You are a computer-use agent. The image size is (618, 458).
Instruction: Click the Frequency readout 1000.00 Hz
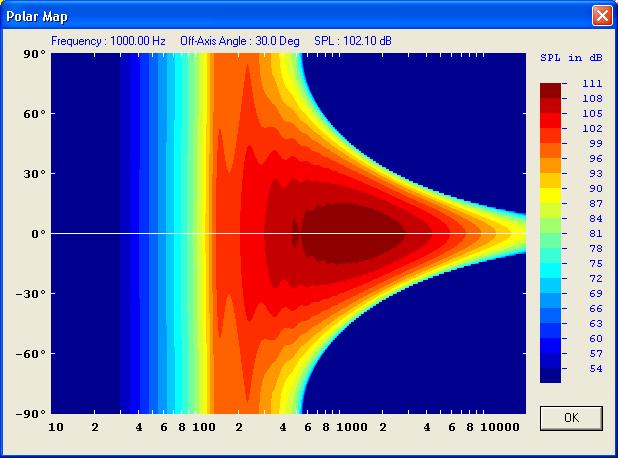pos(108,41)
